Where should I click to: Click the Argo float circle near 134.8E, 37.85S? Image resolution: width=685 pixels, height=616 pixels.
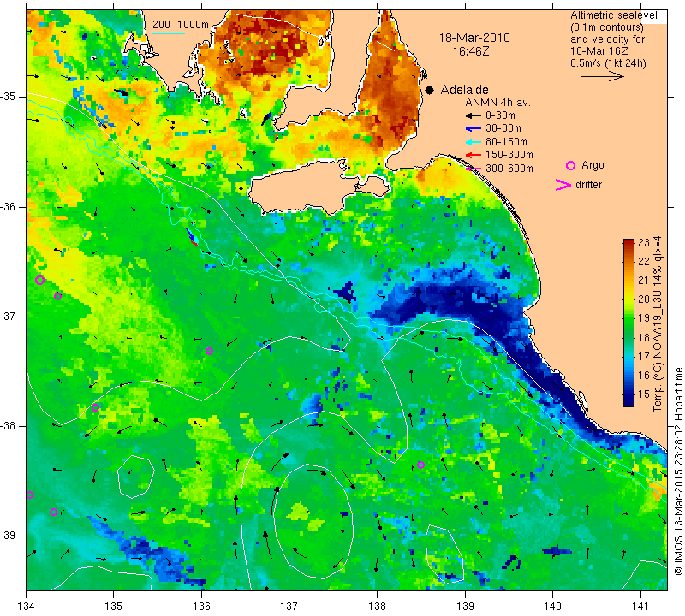click(96, 408)
